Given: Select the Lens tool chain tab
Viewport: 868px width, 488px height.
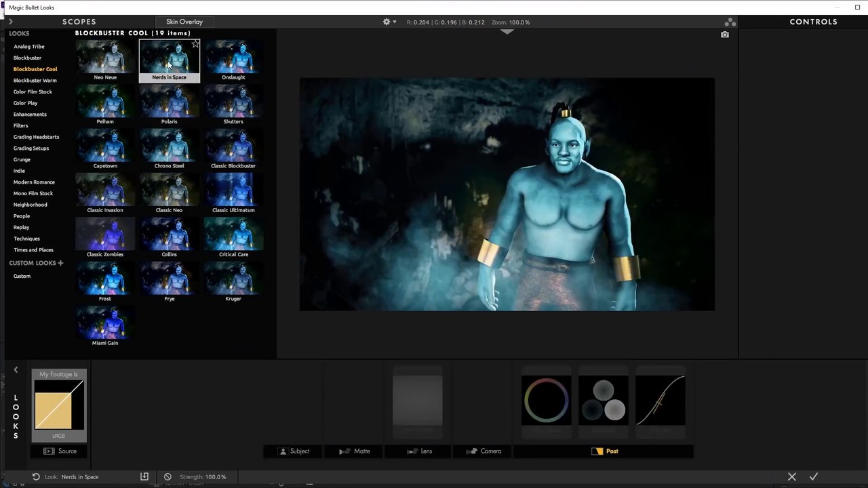Looking at the screenshot, I should (x=419, y=451).
